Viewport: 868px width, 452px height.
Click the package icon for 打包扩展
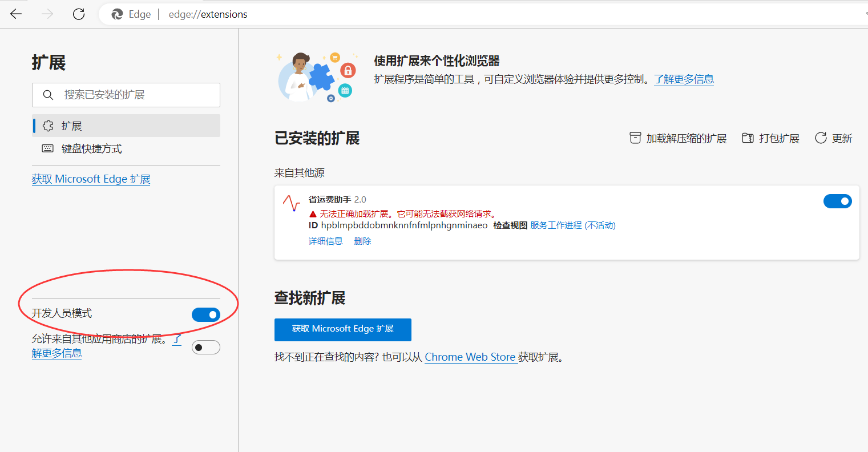[x=748, y=138]
